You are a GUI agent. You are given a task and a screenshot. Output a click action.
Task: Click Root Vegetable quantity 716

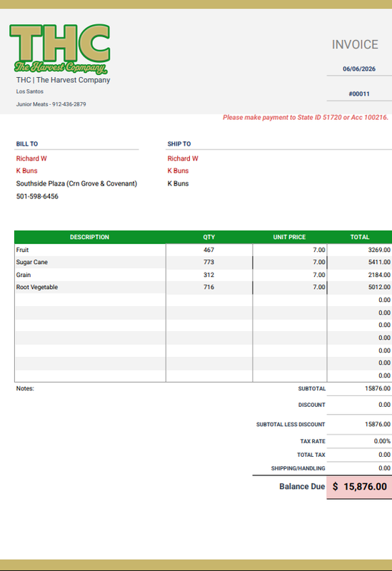[208, 287]
